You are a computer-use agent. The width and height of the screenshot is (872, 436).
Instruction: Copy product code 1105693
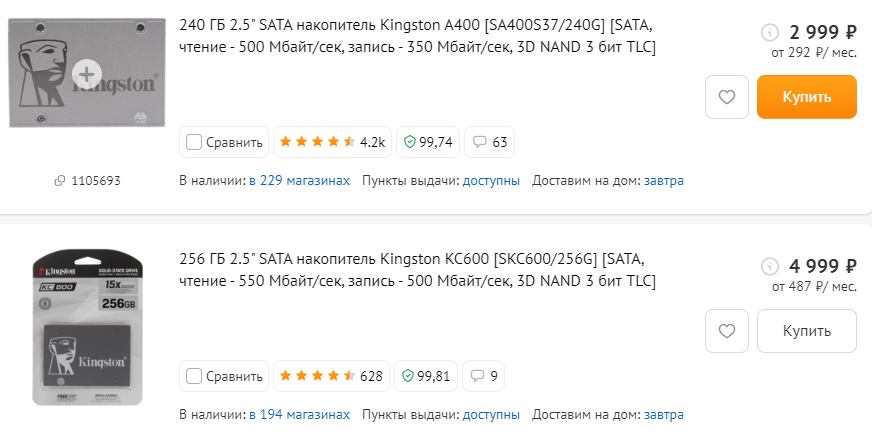[x=87, y=181]
